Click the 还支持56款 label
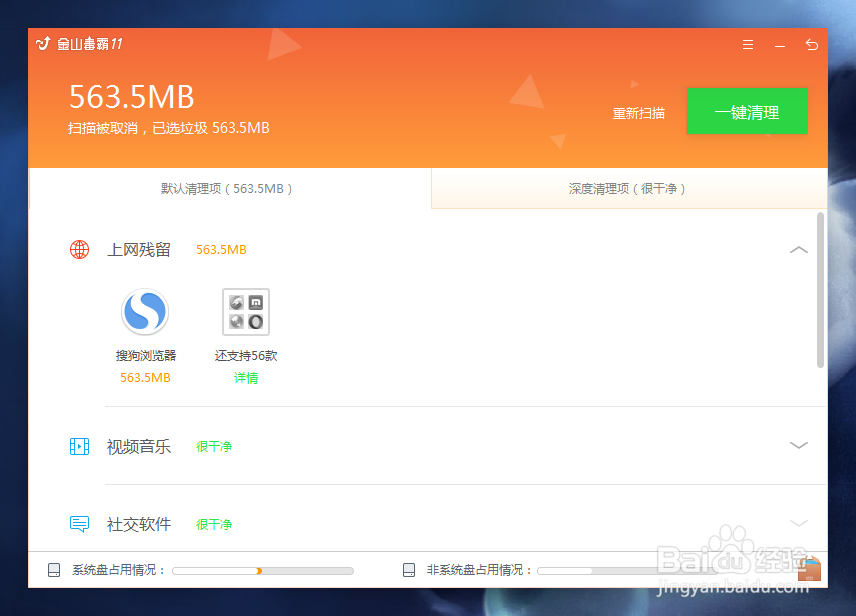Screen dimensions: 856x616 (246, 356)
